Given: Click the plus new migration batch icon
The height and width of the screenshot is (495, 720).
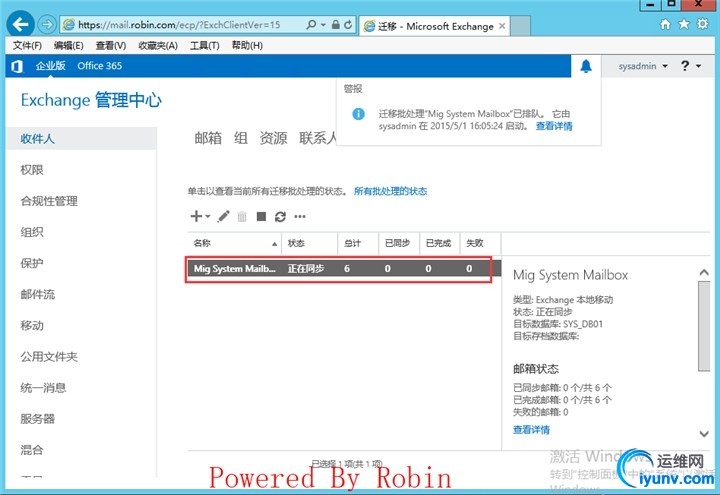Looking at the screenshot, I should (x=196, y=216).
